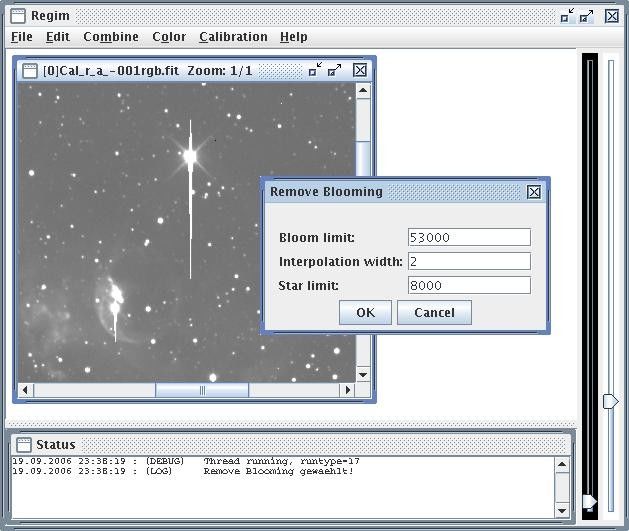Open the Calibration menu
The height and width of the screenshot is (531, 629).
click(x=233, y=37)
